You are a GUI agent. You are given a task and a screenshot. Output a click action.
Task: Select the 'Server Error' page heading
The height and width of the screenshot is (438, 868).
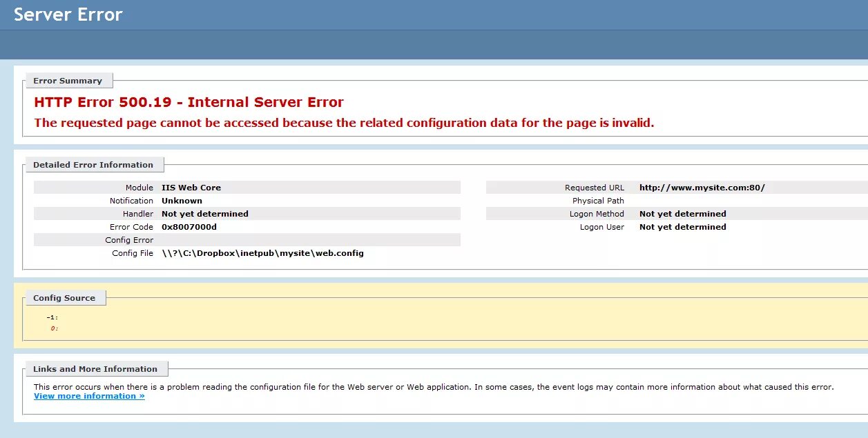68,14
